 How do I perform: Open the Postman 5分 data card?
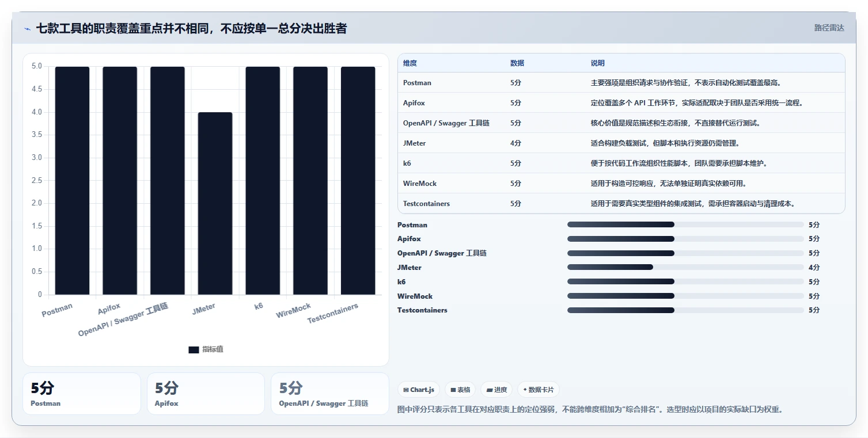(82, 394)
